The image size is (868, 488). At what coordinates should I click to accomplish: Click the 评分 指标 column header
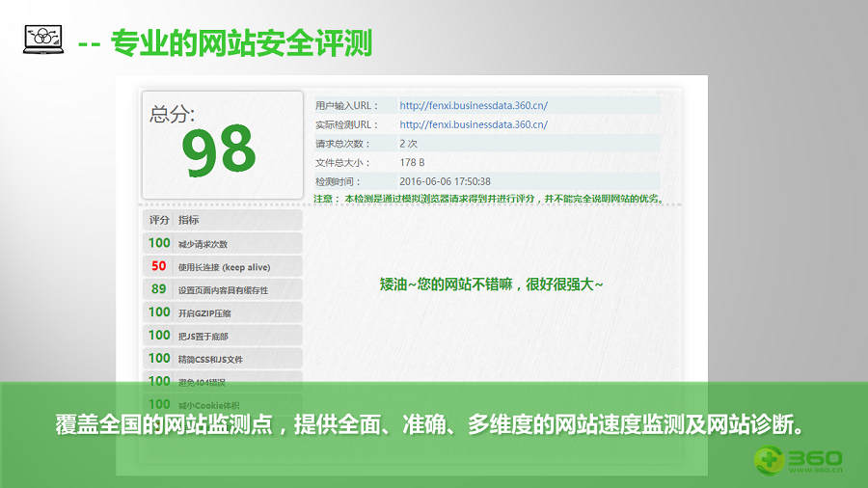tap(222, 220)
